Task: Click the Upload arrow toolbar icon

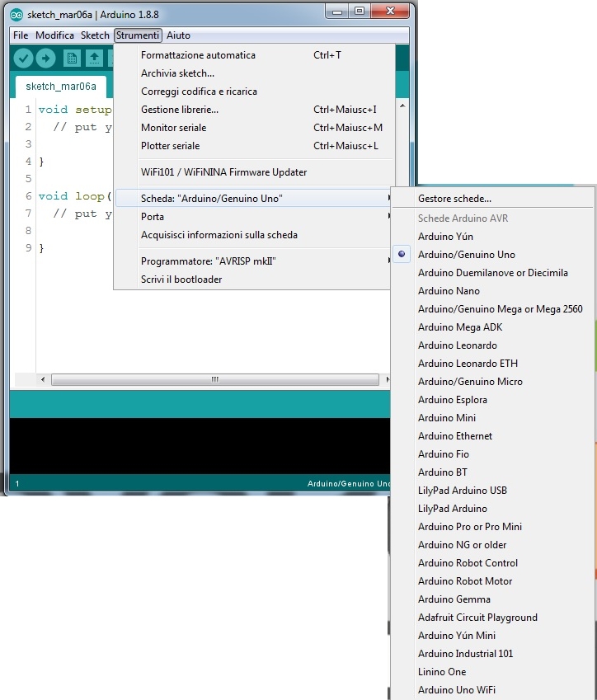Action: [x=45, y=58]
